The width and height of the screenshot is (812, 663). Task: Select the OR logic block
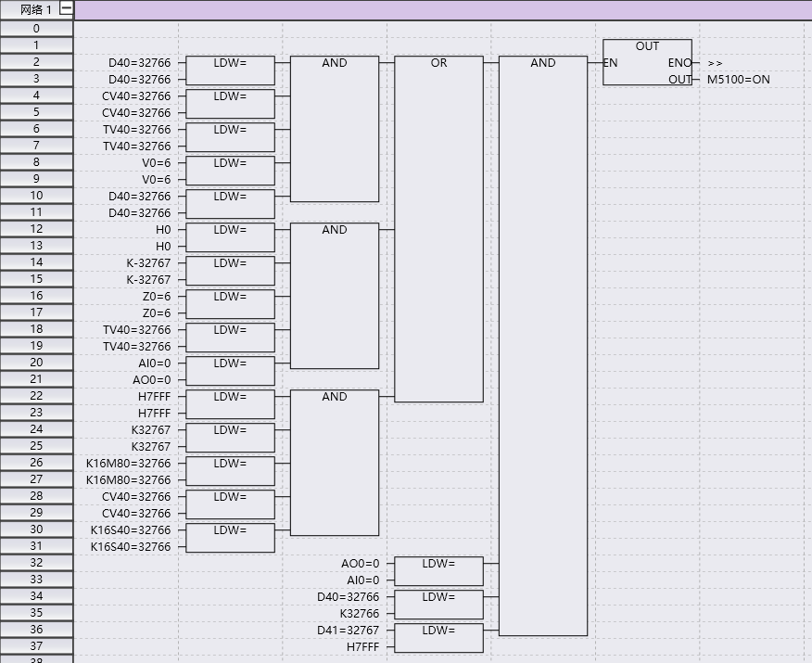tap(438, 227)
